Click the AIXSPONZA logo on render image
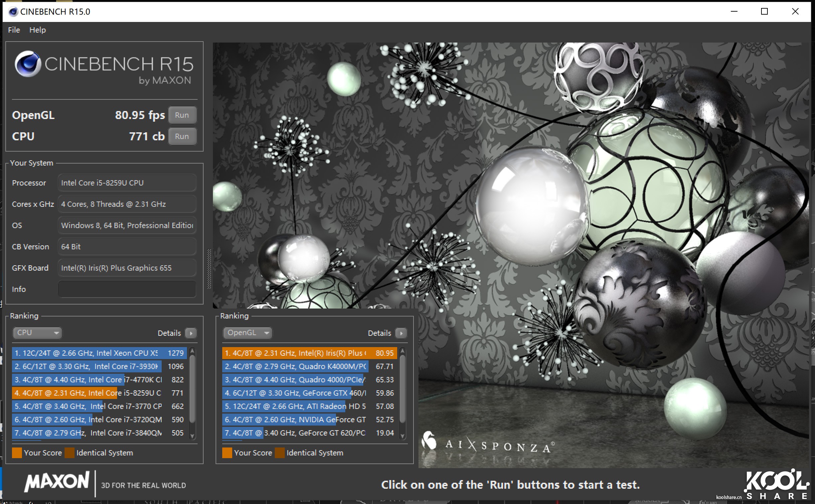 point(488,445)
